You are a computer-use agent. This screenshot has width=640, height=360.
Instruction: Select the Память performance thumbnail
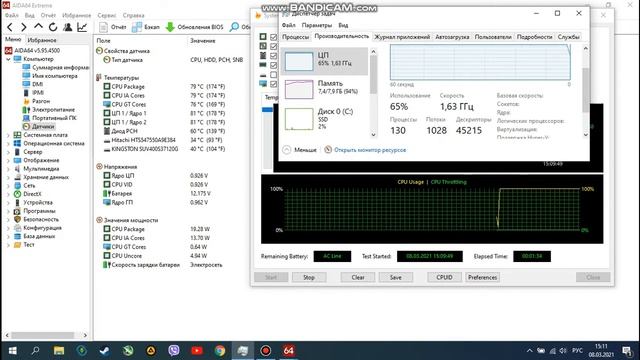[324, 89]
